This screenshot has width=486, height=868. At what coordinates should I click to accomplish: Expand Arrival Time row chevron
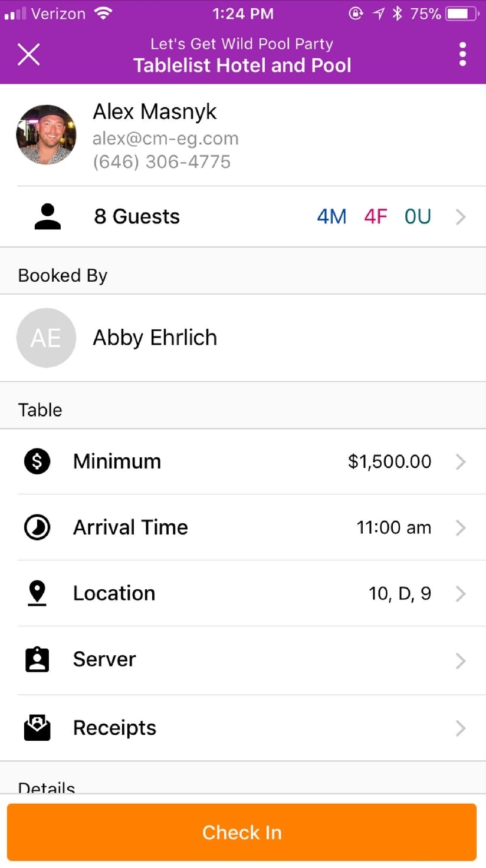coord(461,528)
